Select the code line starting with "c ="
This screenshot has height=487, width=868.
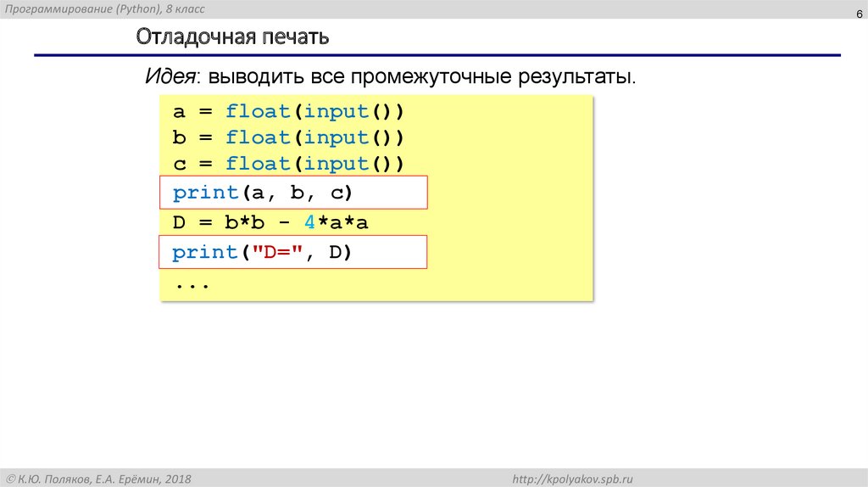[288, 163]
